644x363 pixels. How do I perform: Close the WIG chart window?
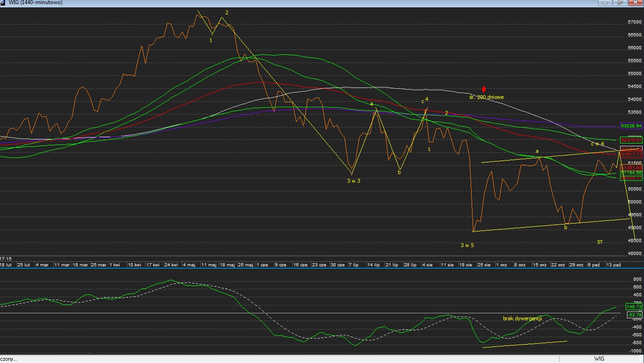pyautogui.click(x=635, y=3)
